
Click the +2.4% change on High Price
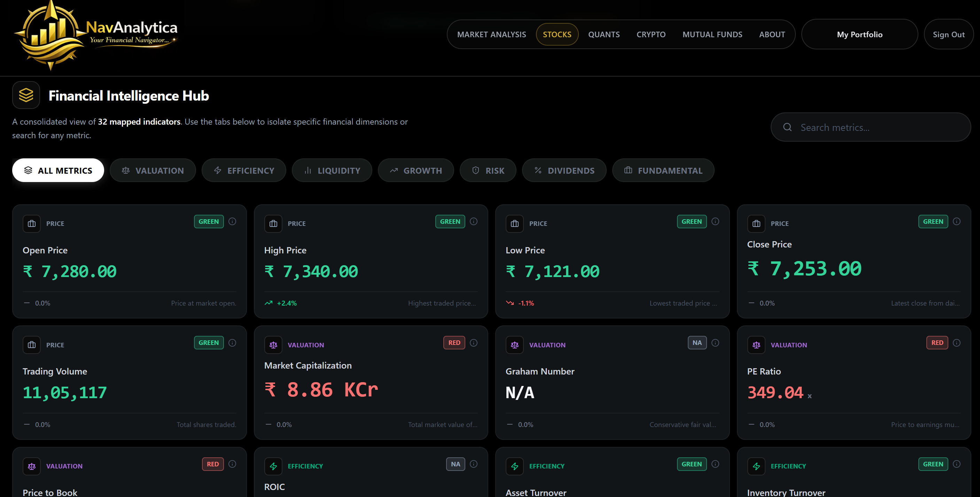tap(281, 303)
